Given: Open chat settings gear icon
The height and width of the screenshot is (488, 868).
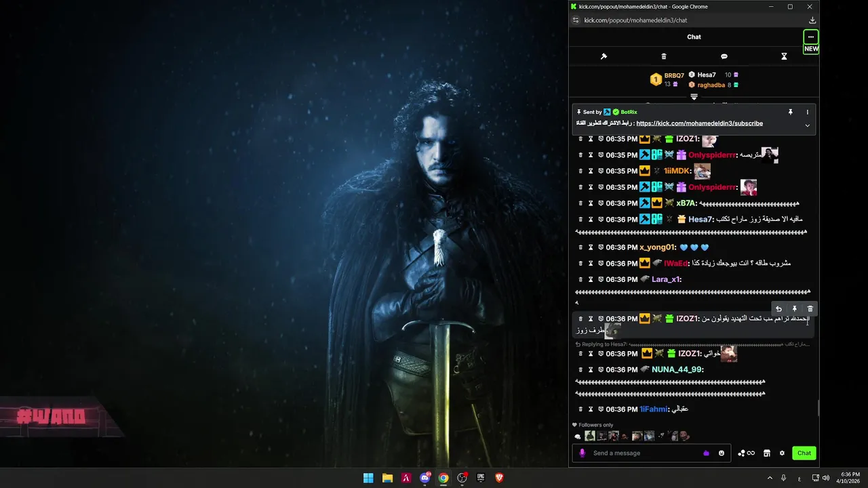Looking at the screenshot, I should point(782,453).
